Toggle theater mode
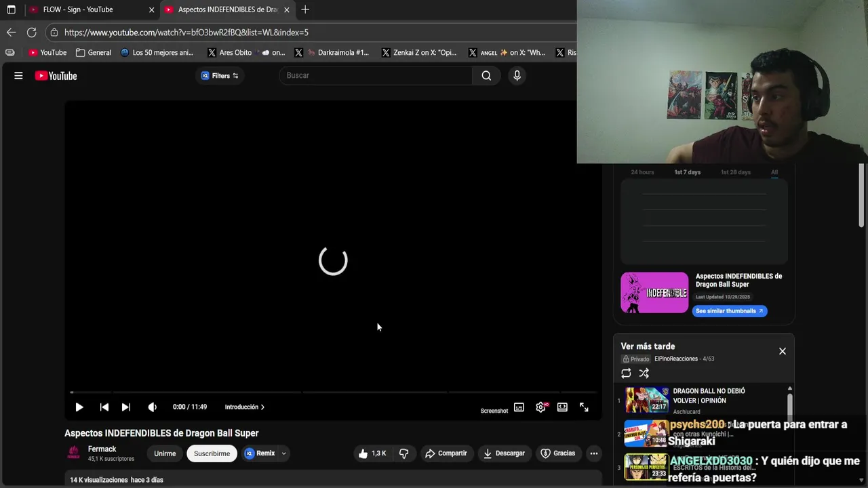Image resolution: width=868 pixels, height=488 pixels. pos(562,407)
